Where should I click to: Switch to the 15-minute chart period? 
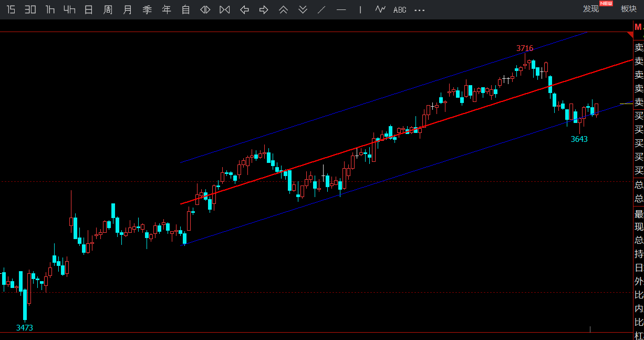[11, 9]
